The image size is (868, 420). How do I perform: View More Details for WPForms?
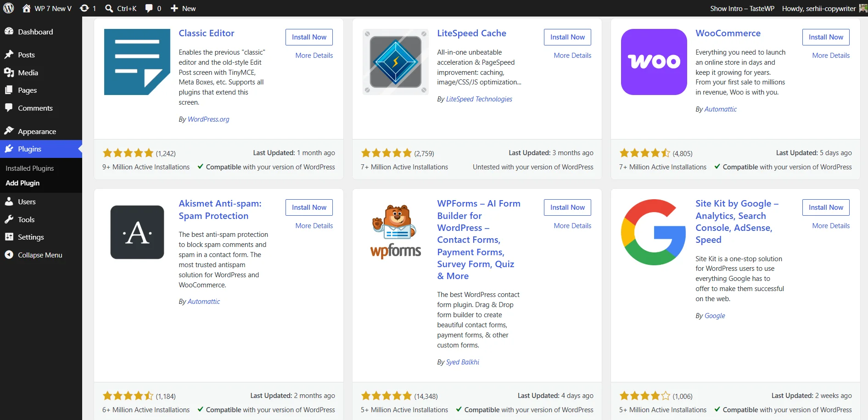572,225
